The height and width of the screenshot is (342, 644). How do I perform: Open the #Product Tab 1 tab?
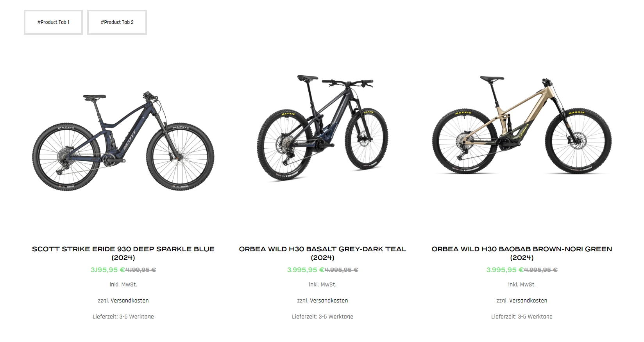click(53, 22)
